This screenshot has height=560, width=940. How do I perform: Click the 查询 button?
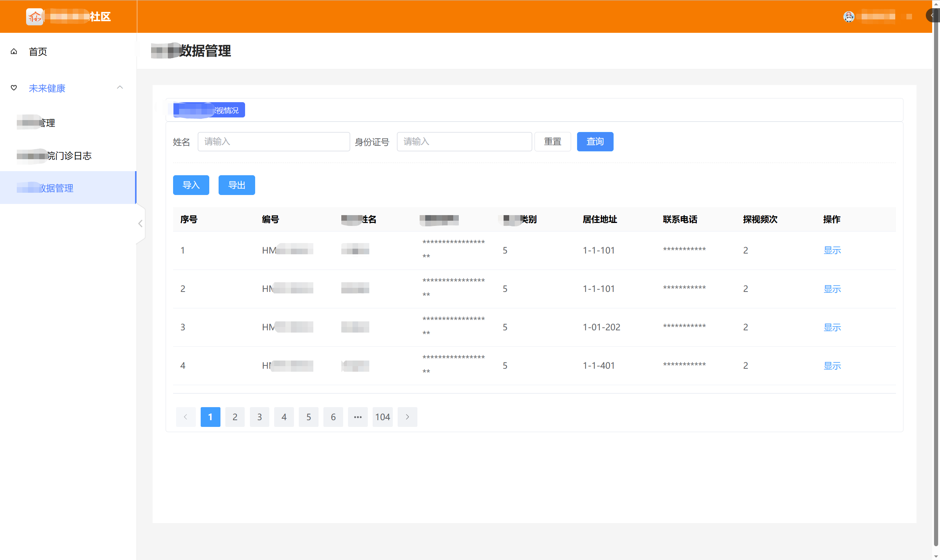pos(595,142)
